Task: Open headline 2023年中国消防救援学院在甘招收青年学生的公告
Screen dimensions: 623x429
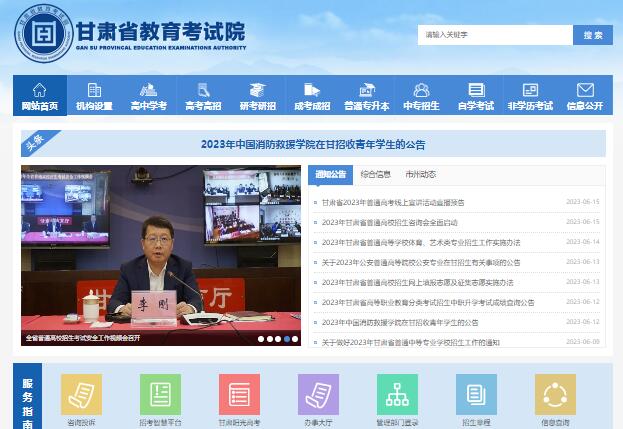Action: click(313, 144)
